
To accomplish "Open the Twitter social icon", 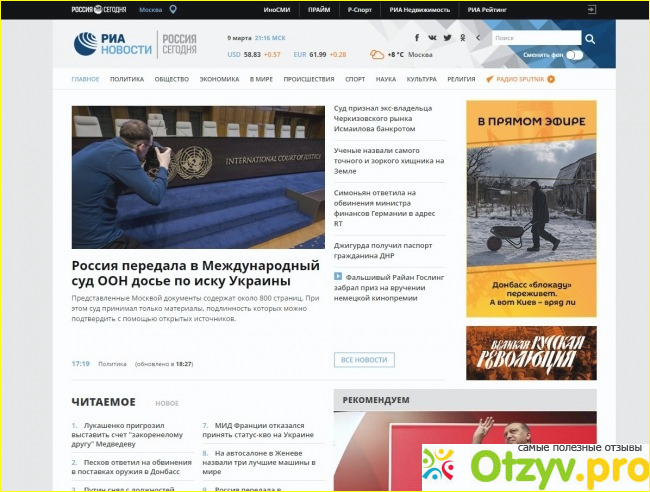I will point(447,38).
